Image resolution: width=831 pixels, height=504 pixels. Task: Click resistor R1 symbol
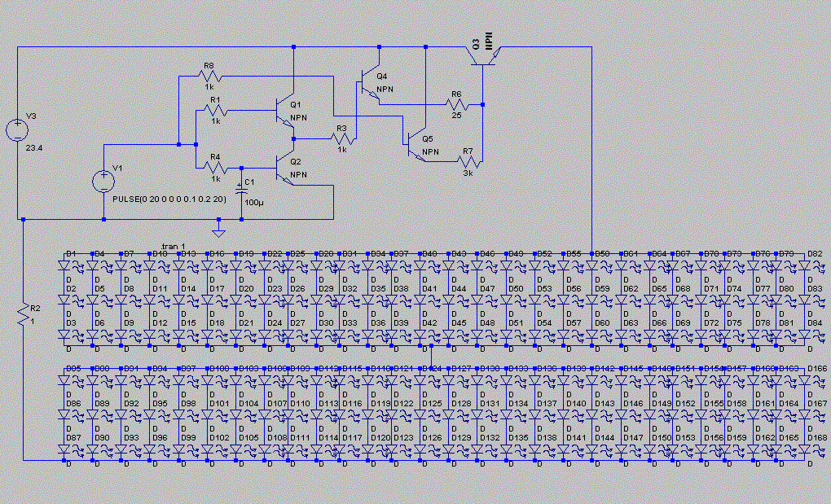215,110
